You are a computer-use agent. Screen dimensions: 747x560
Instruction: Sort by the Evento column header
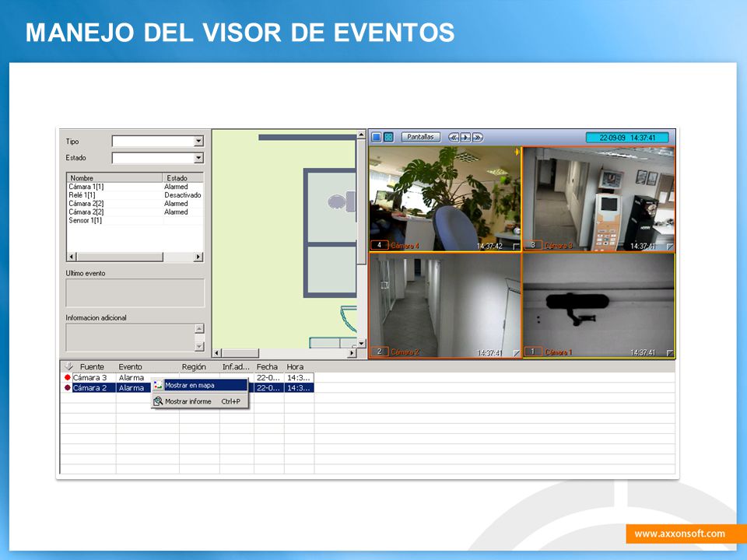pyautogui.click(x=130, y=366)
